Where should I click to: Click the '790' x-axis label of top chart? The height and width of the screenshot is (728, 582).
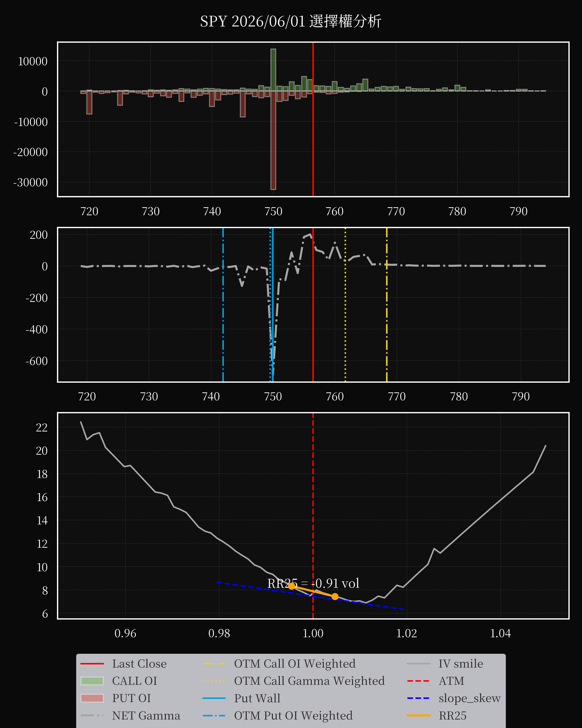[518, 211]
